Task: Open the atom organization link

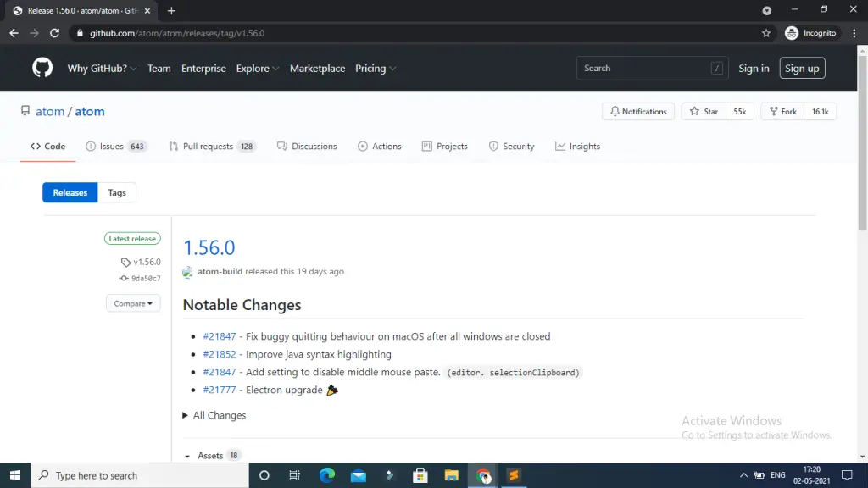Action: tap(50, 111)
